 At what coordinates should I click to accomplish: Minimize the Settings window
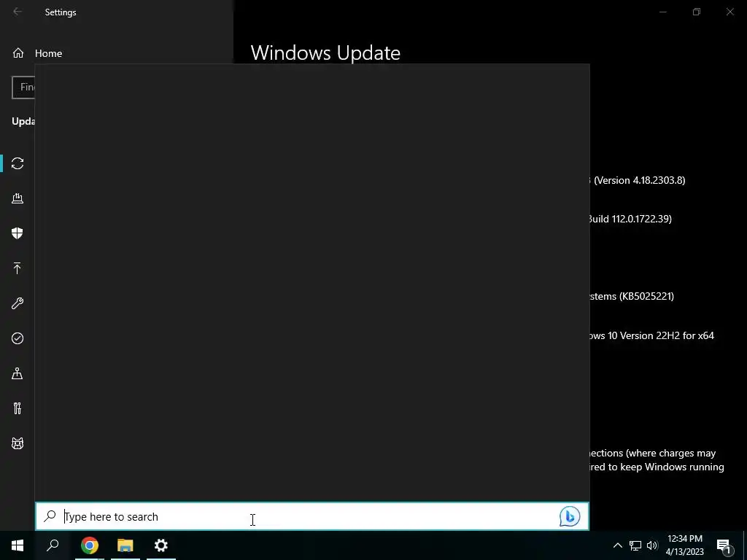pos(662,12)
